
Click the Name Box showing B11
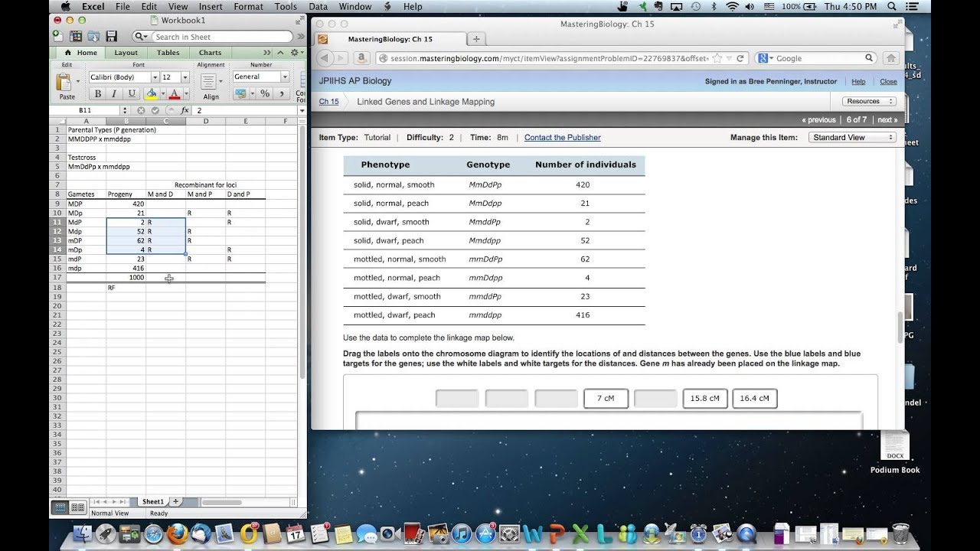85,111
